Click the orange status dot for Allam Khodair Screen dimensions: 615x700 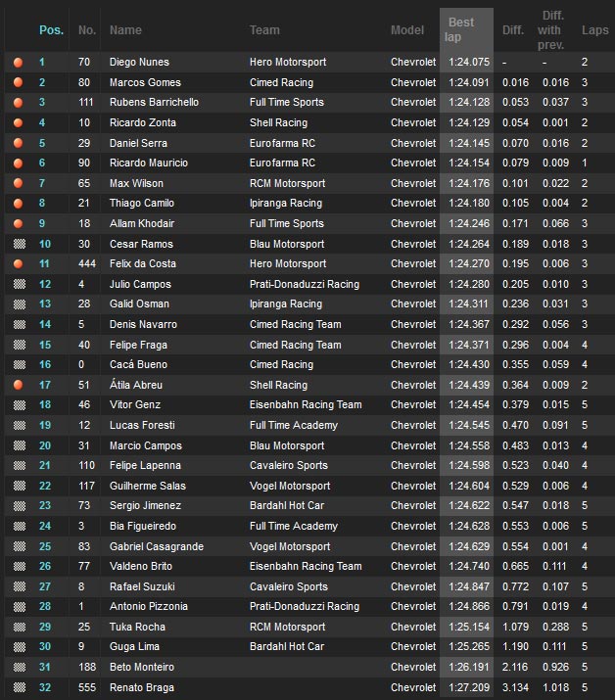coord(19,223)
